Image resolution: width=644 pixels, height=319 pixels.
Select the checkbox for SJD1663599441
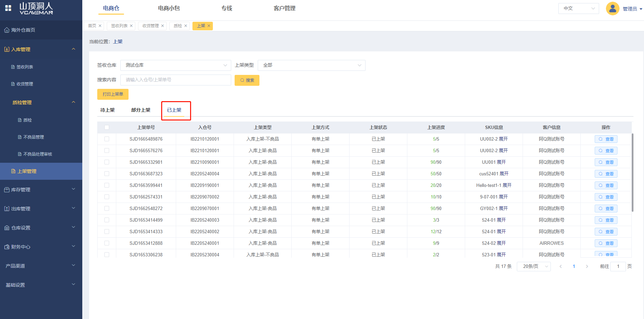pyautogui.click(x=107, y=185)
